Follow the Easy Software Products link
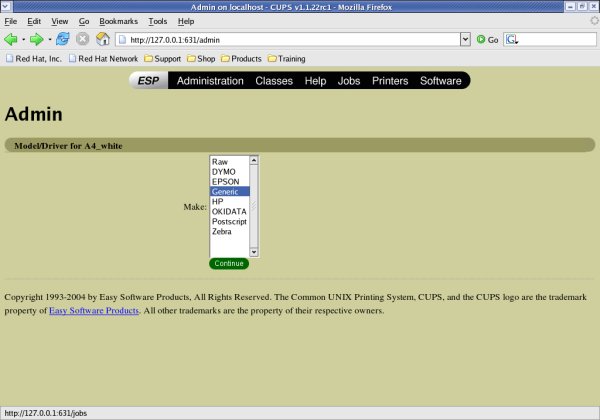This screenshot has height=420, width=600. (x=94, y=311)
